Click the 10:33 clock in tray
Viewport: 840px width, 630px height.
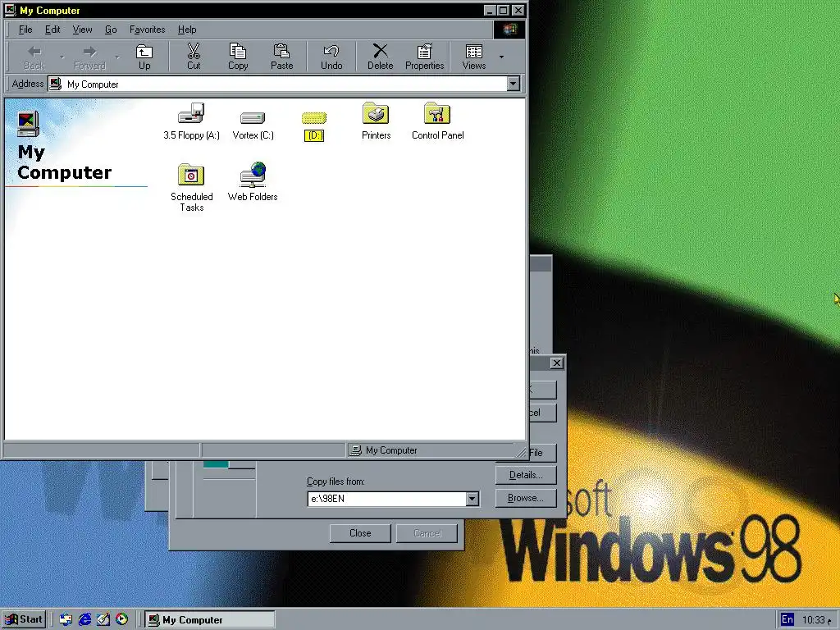coord(813,620)
